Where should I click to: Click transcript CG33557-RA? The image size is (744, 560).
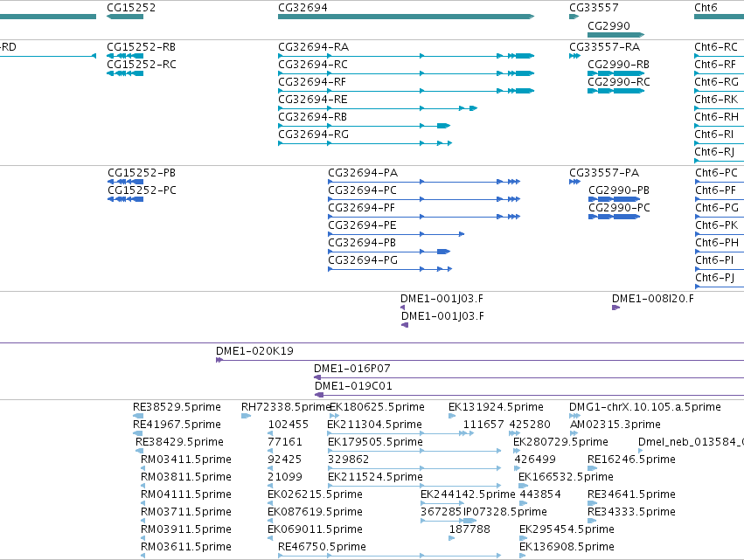(x=604, y=47)
